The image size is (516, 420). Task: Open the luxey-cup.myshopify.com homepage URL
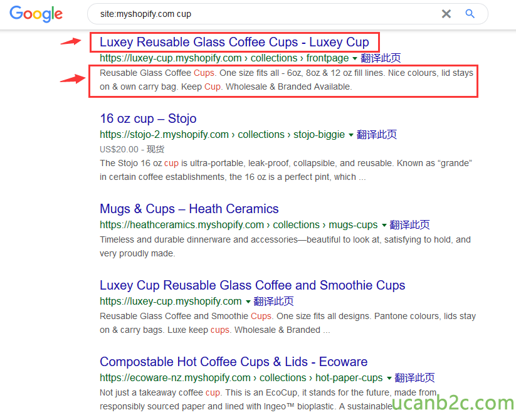pos(171,302)
